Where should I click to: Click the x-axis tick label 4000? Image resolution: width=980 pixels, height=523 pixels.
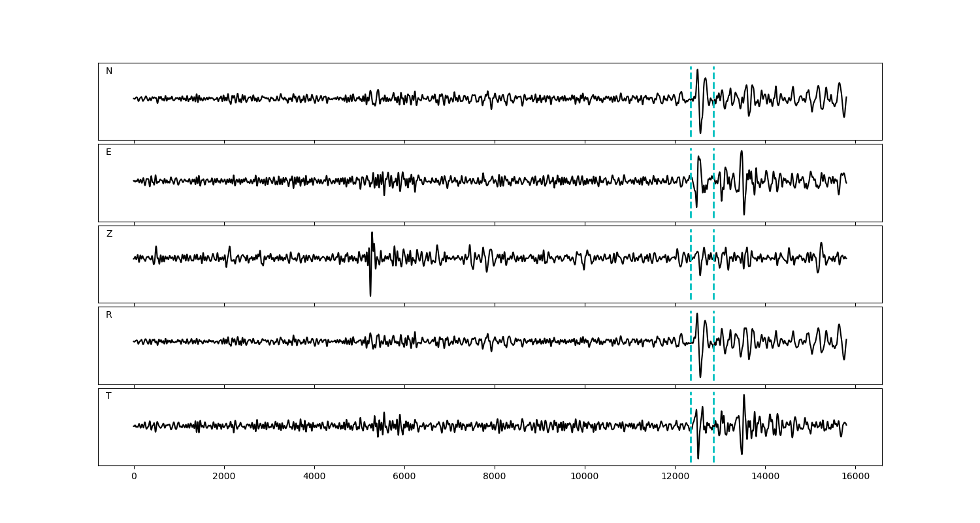pyautogui.click(x=314, y=477)
